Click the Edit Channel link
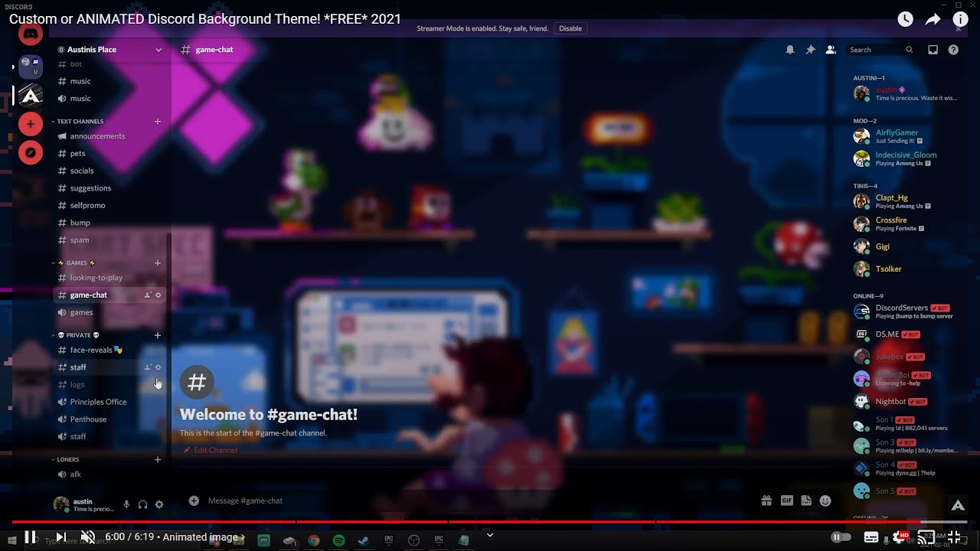 pos(210,450)
